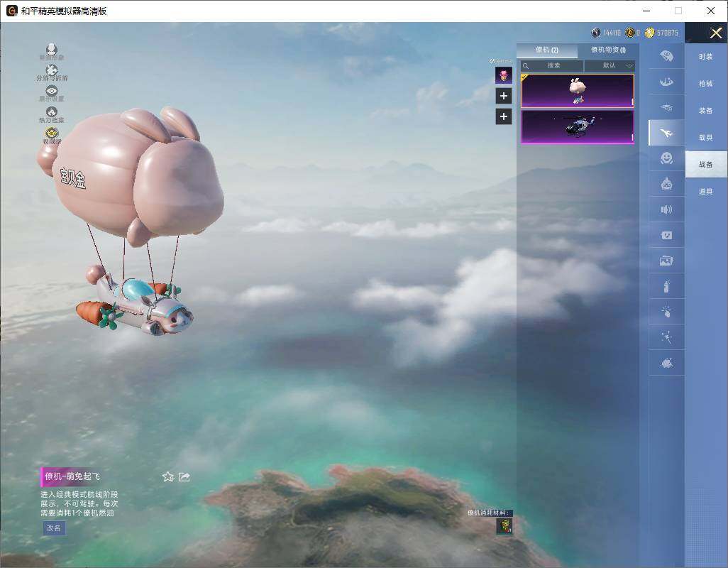The height and width of the screenshot is (568, 728).
Task: Select the chat sticker face icon
Action: 666,235
